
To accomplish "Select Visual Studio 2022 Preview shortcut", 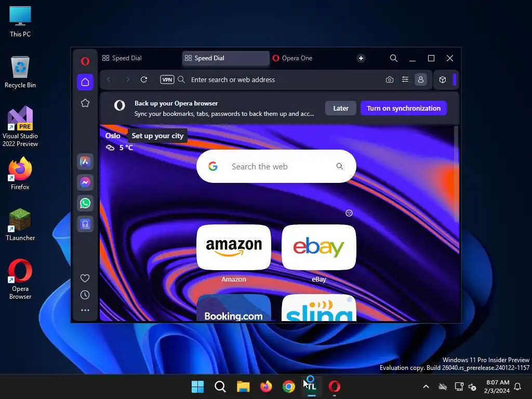I will click(x=20, y=126).
